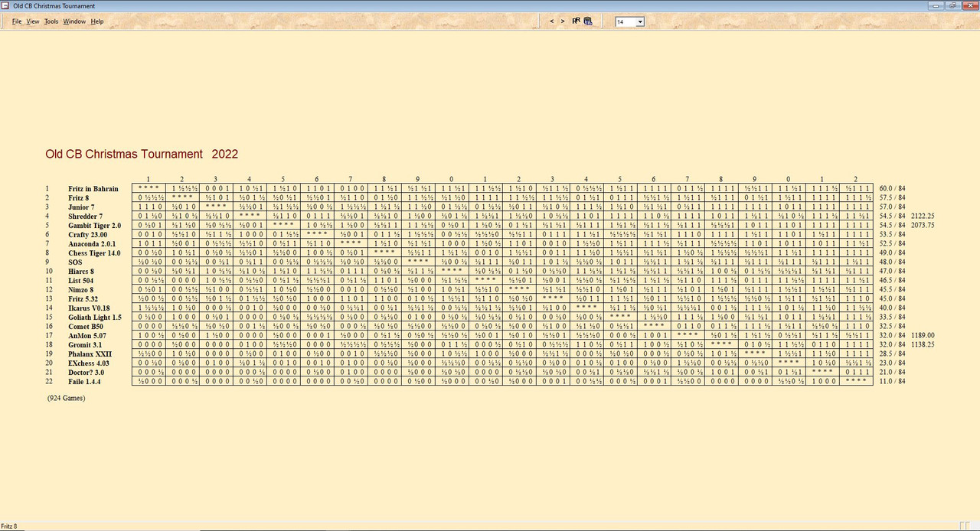The image size is (980, 531).
Task: Click the RR round-robin toolbar icon
Action: coord(576,21)
